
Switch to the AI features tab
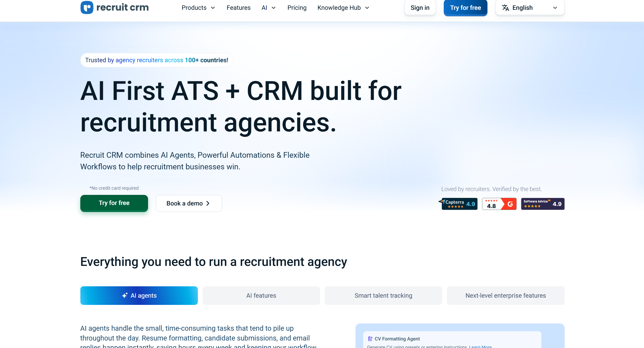click(261, 296)
